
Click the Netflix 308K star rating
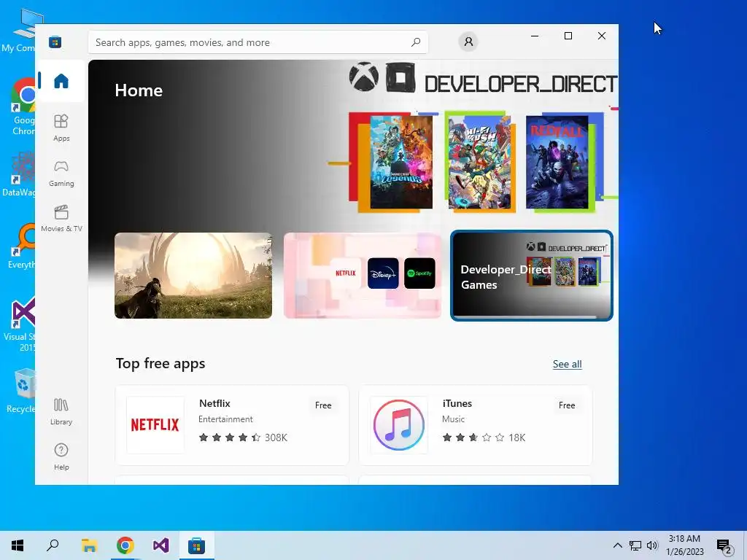243,437
